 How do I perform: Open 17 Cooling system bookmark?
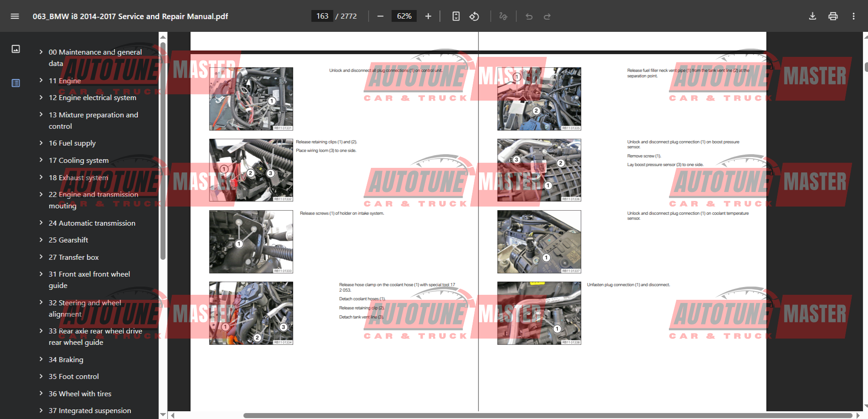pos(79,160)
